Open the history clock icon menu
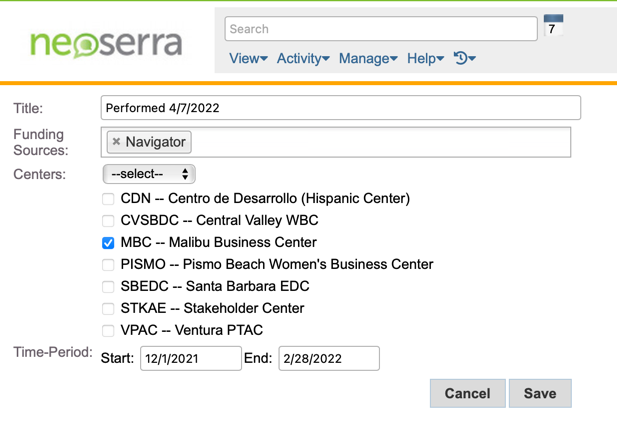Image resolution: width=617 pixels, height=427 pixels. pos(464,59)
